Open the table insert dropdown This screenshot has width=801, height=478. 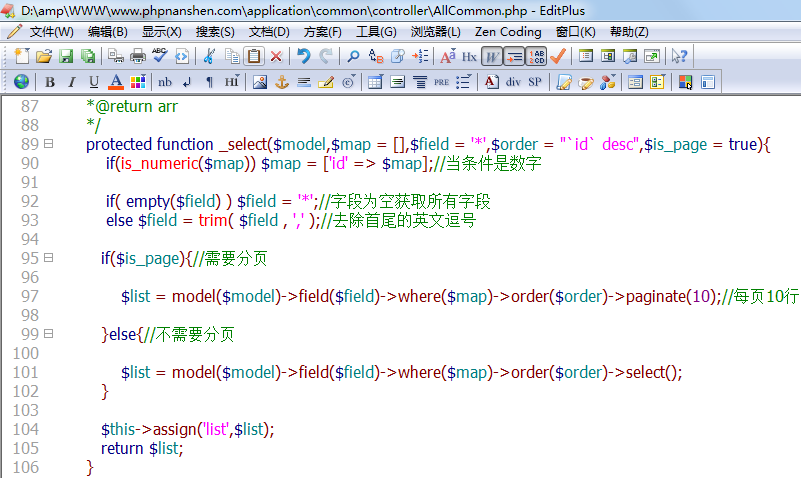pos(375,82)
